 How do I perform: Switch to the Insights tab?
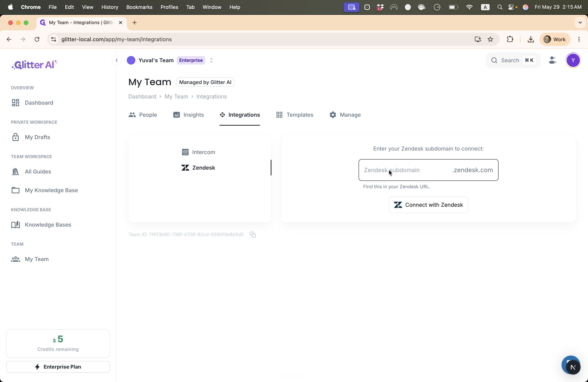click(x=188, y=115)
